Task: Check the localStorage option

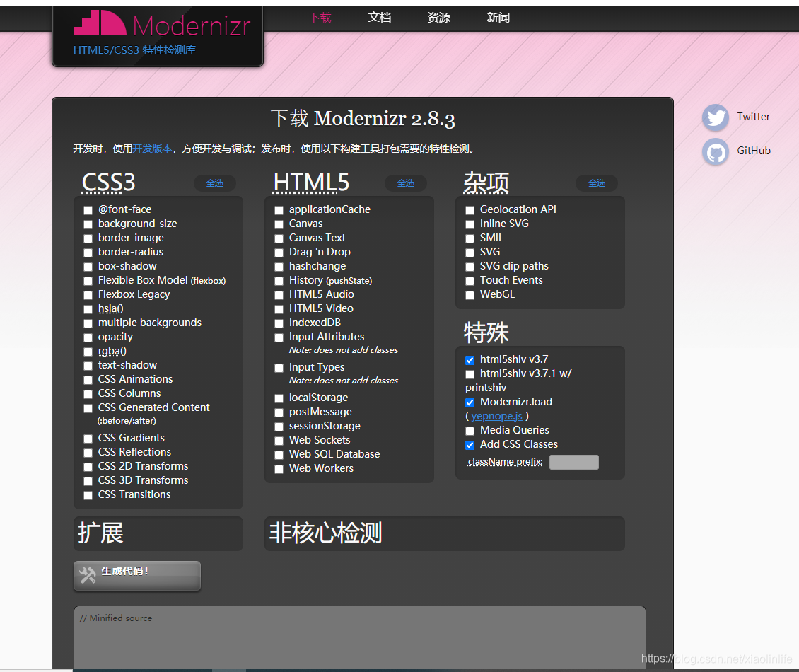Action: (x=279, y=398)
